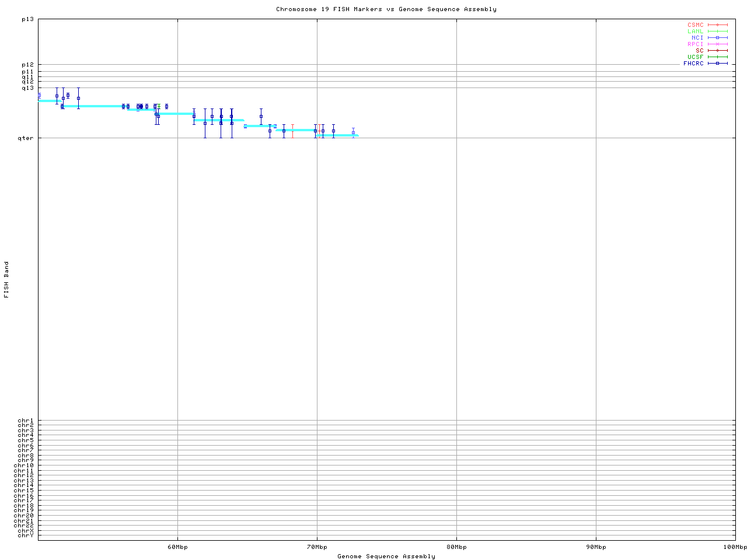The width and height of the screenshot is (747, 560).
Task: Click the LANL legend line marker
Action: click(717, 32)
